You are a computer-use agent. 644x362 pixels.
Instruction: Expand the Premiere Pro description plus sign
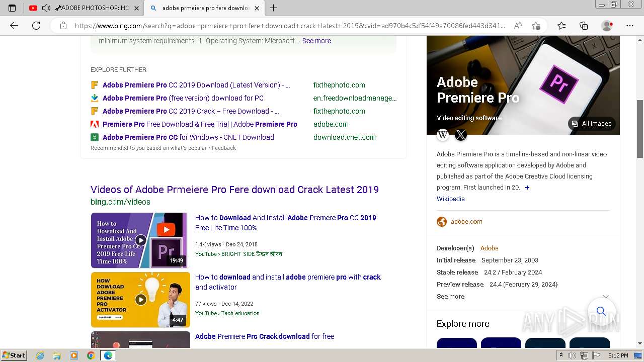(527, 188)
